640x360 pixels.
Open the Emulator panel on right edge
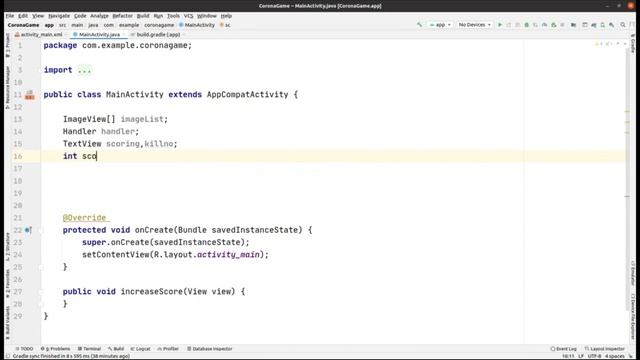pyautogui.click(x=633, y=273)
